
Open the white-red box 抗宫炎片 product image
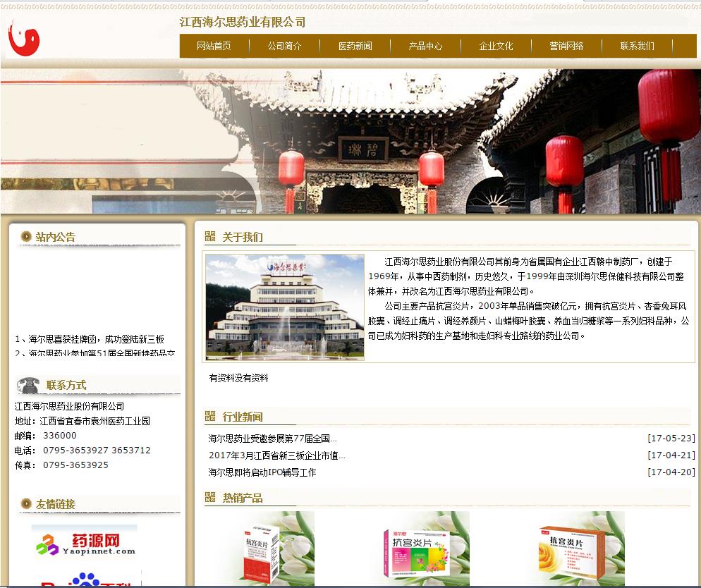[x=270, y=549]
